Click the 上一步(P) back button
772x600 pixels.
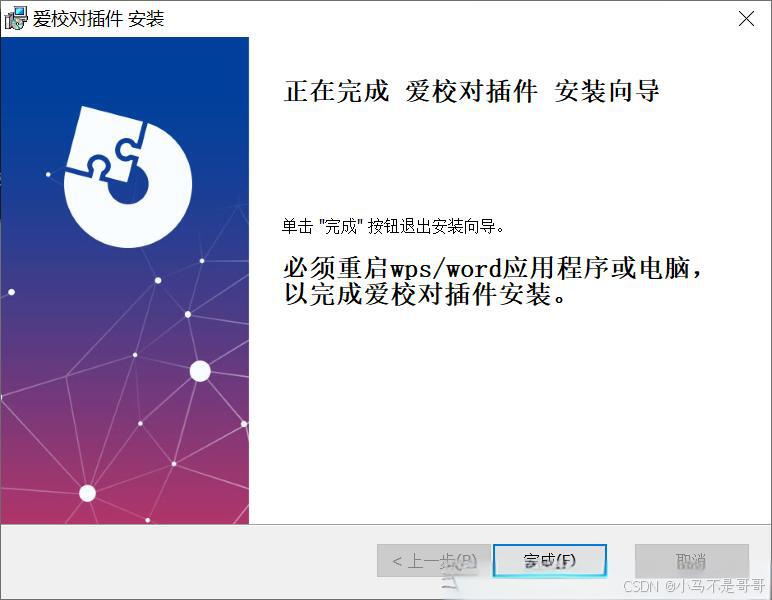434,560
